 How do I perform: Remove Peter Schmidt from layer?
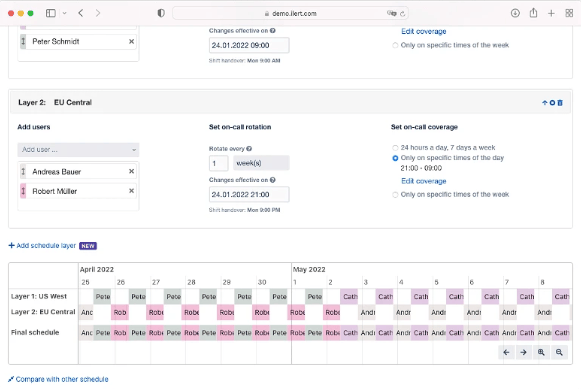[x=131, y=41]
